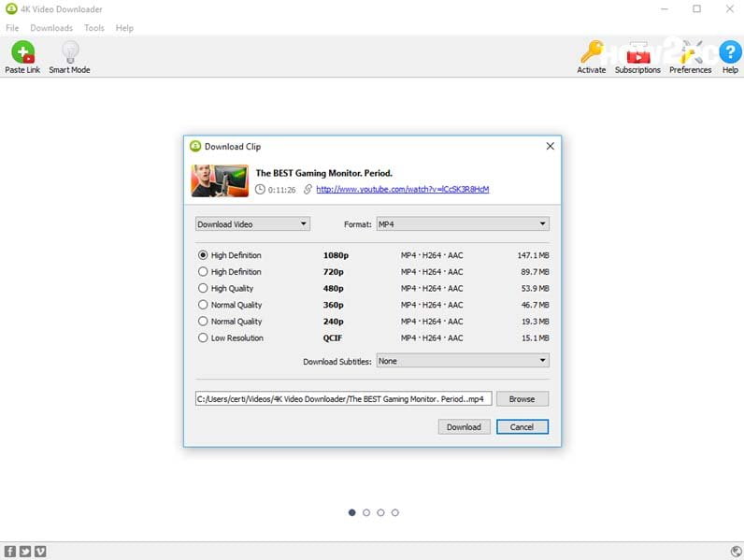744x560 pixels.
Task: Click the Paste Link toolbar icon
Action: (22, 51)
